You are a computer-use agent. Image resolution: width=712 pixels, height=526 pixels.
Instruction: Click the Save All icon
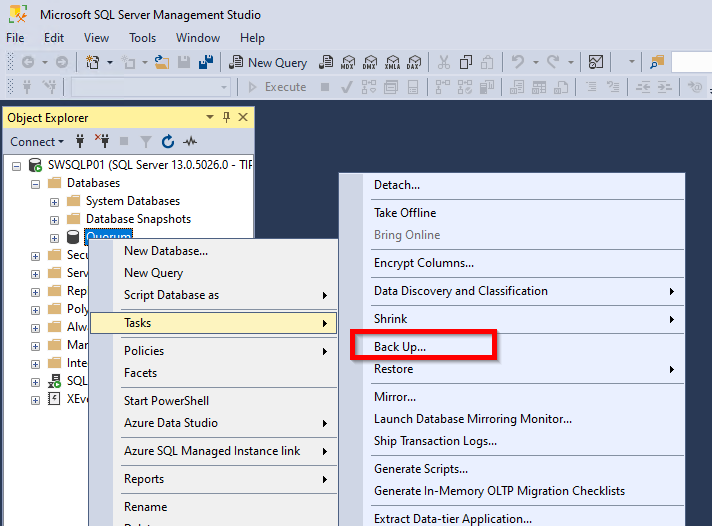click(206, 62)
